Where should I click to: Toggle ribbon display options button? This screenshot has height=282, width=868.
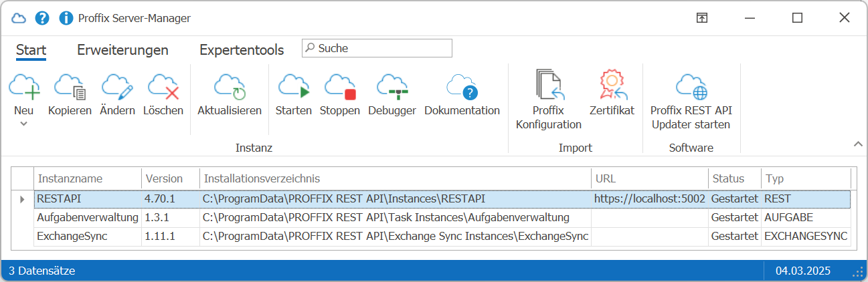[701, 18]
